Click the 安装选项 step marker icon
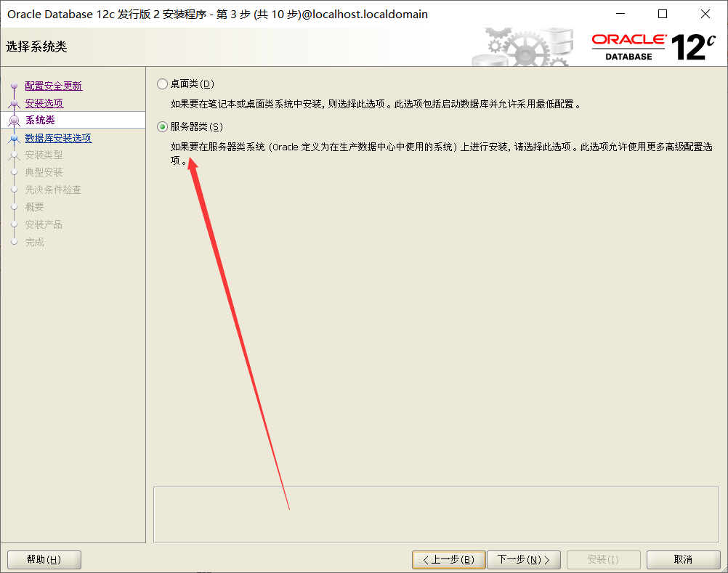Image resolution: width=728 pixels, height=573 pixels. pyautogui.click(x=15, y=103)
